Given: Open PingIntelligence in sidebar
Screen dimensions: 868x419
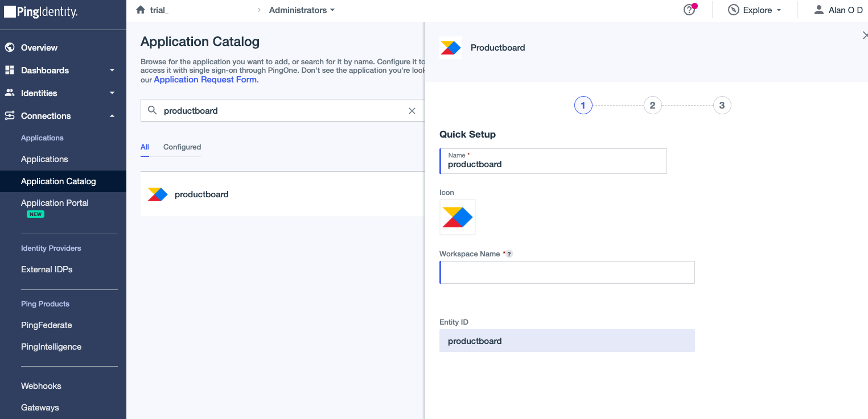Looking at the screenshot, I should click(51, 347).
